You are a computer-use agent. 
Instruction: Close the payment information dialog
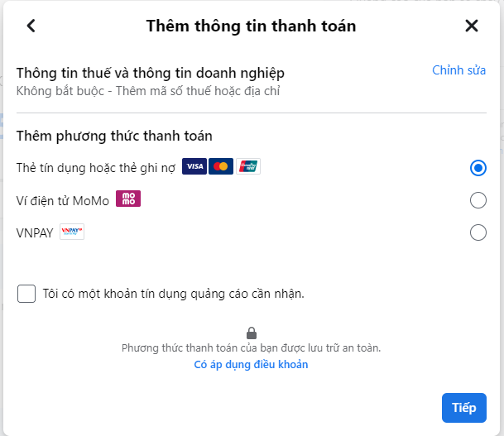[472, 26]
